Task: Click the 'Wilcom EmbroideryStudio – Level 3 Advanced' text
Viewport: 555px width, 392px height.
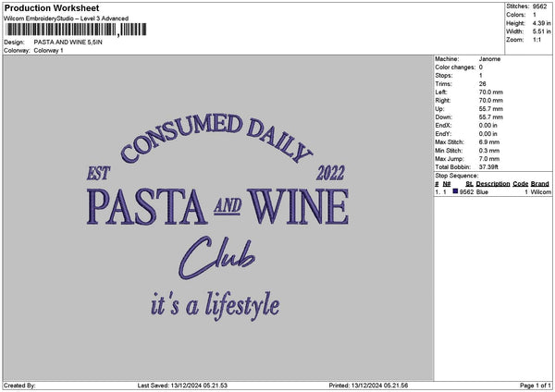Action: [x=67, y=18]
